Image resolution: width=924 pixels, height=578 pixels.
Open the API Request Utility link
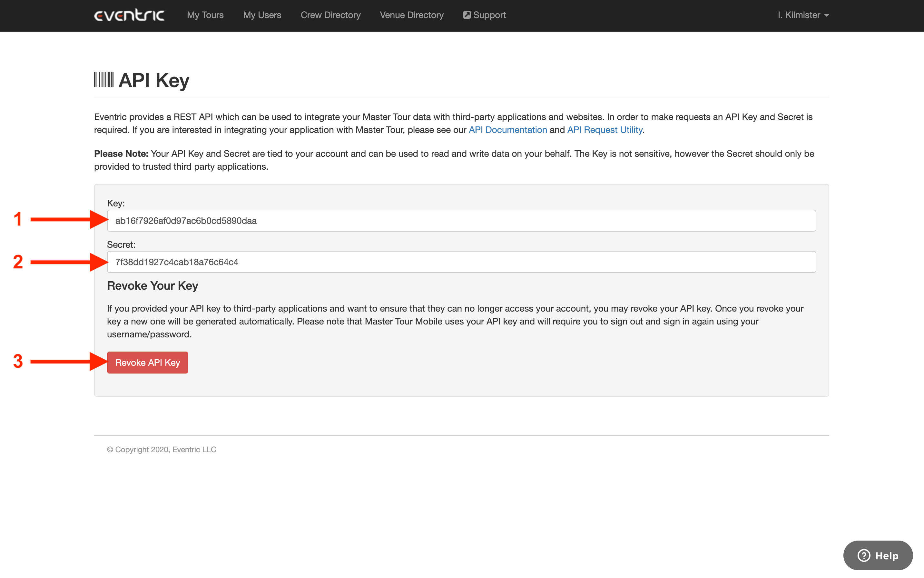[604, 130]
